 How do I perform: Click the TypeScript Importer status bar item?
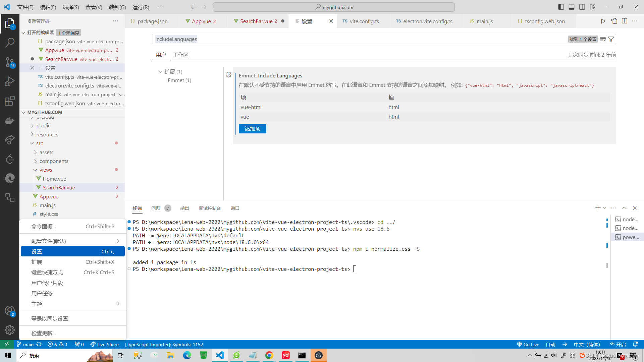164,344
